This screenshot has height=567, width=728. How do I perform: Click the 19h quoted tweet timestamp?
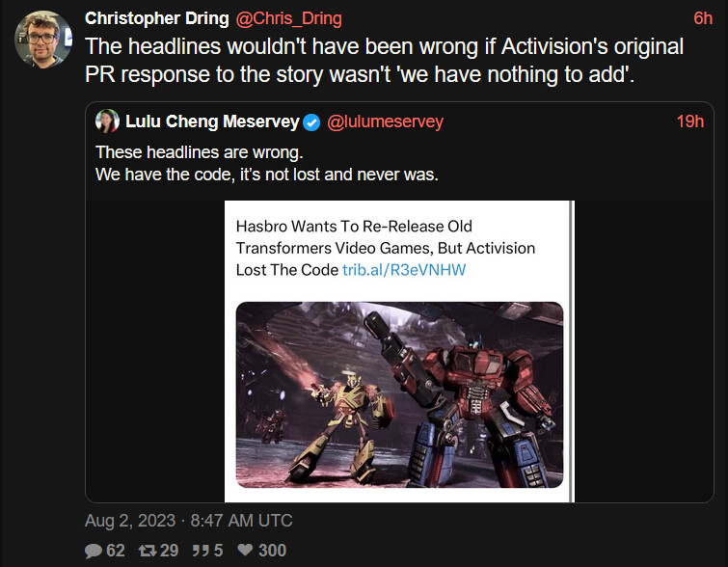[x=690, y=121]
